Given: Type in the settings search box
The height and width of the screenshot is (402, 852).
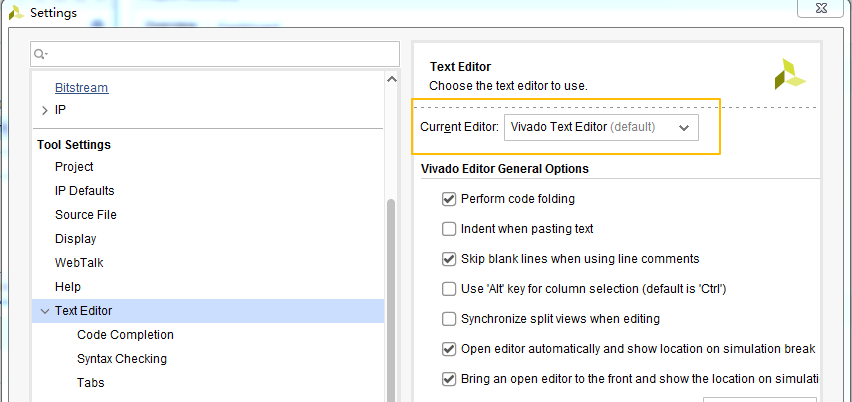Looking at the screenshot, I should [215, 54].
